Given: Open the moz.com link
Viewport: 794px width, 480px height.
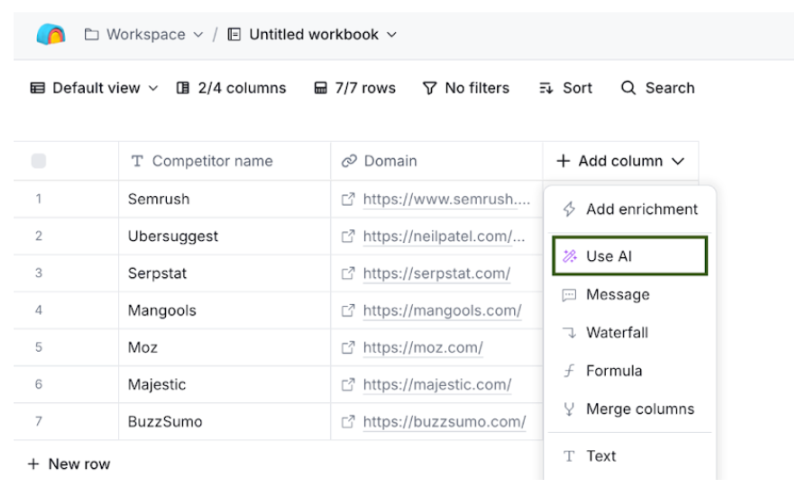Looking at the screenshot, I should pos(423,348).
